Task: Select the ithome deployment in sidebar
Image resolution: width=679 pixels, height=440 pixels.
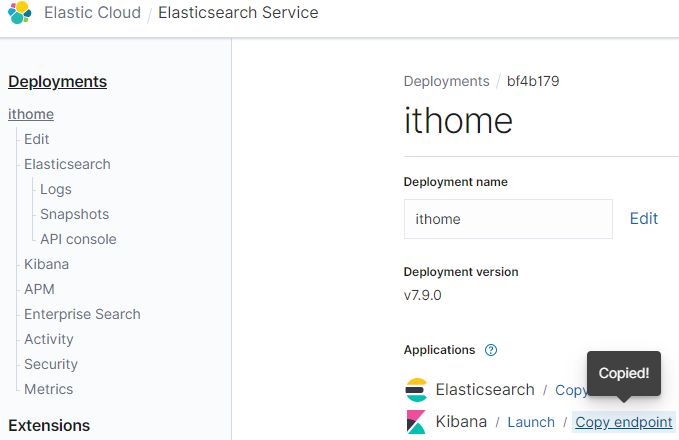Action: pos(31,114)
